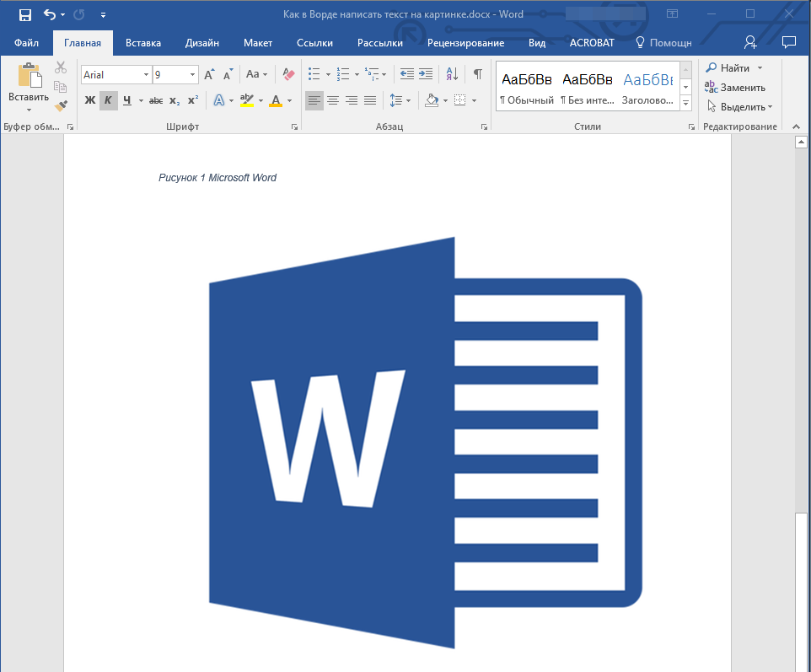
Task: Click the yellow text highlight color button
Action: (x=246, y=100)
